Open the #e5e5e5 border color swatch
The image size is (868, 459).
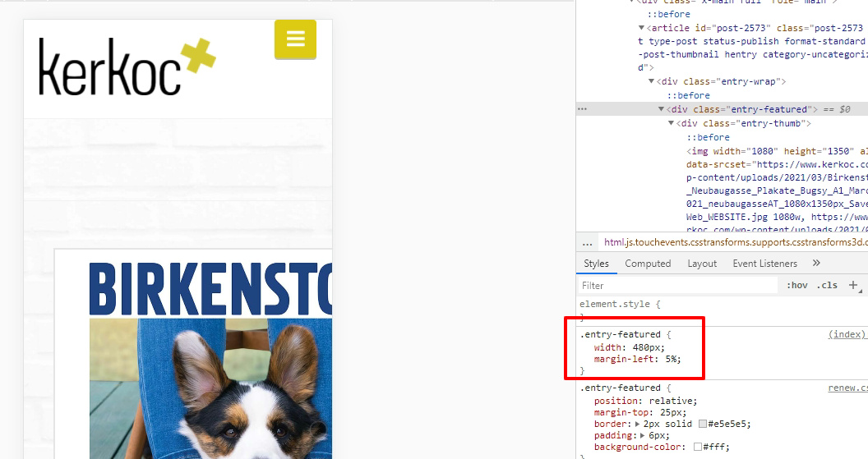(x=703, y=425)
